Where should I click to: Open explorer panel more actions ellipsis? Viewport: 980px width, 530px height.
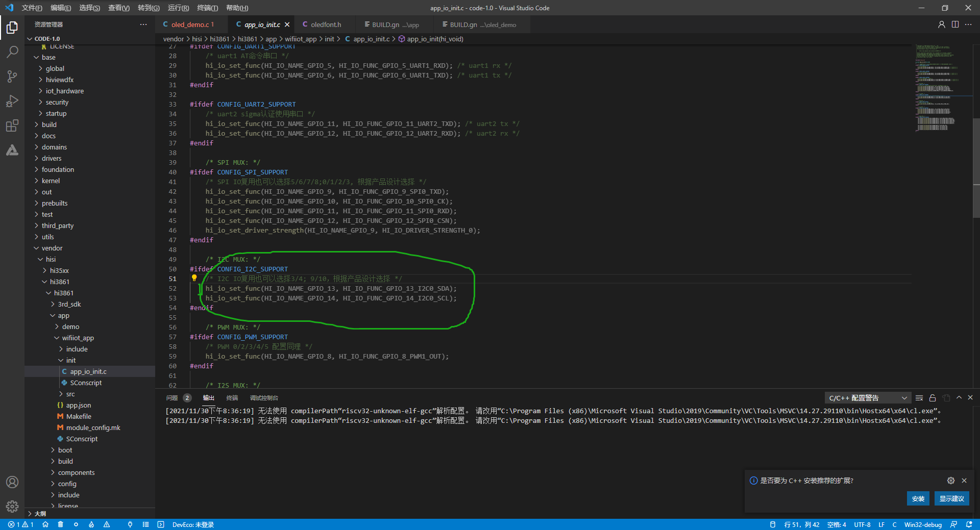(x=143, y=24)
